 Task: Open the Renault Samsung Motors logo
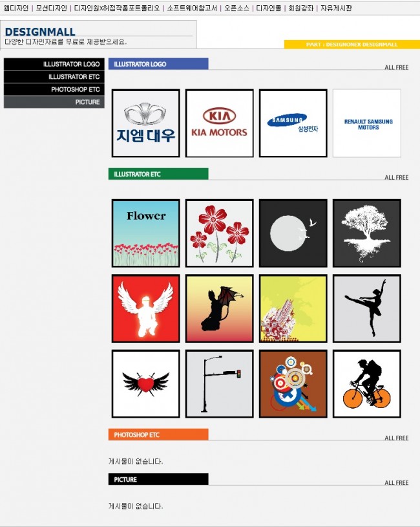367,123
